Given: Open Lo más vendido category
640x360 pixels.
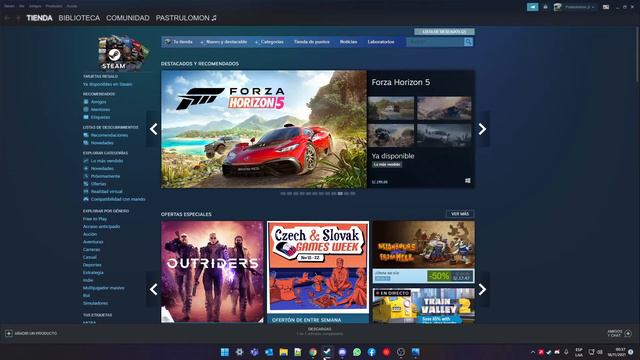Looking at the screenshot, I should pos(107,161).
